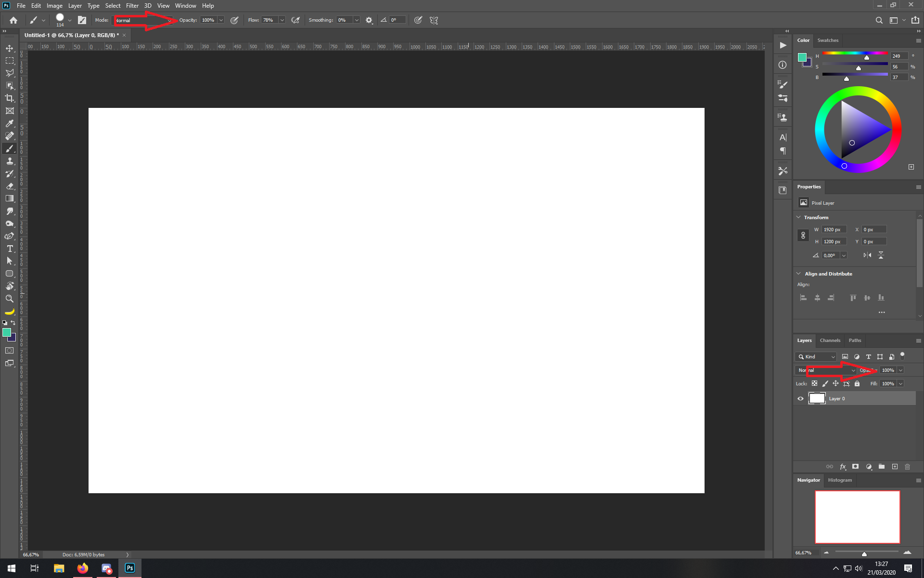Switch to the Swatches tab
Viewport: 924px width, 578px height.
[828, 40]
